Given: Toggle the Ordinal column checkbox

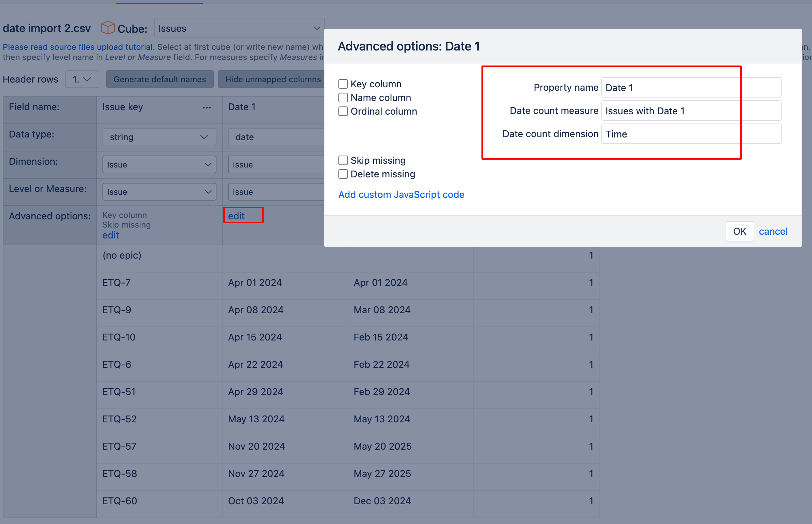Looking at the screenshot, I should click(x=343, y=111).
